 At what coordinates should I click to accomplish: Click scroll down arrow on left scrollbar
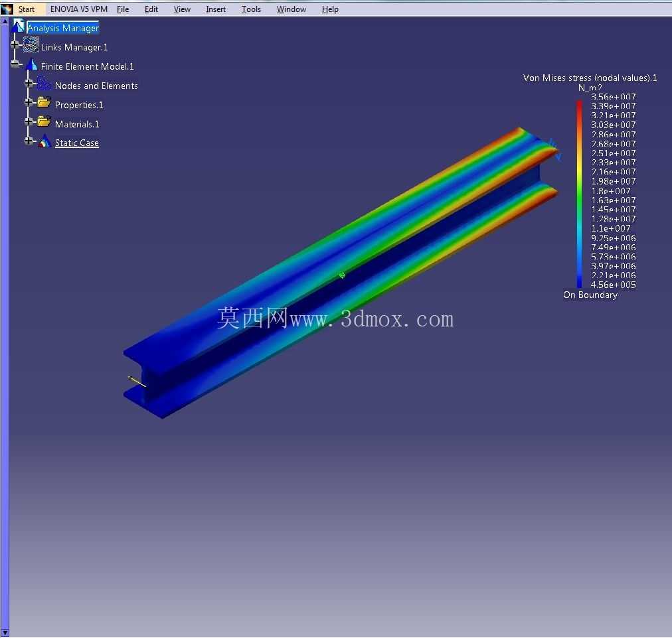[5, 632]
